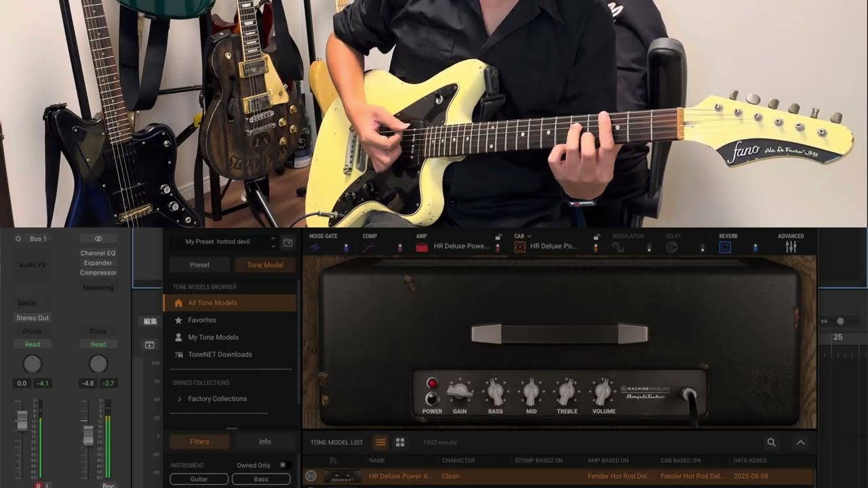Select the HR Deluxe Power A row
Viewport: 868px width, 488px height.
coord(559,476)
